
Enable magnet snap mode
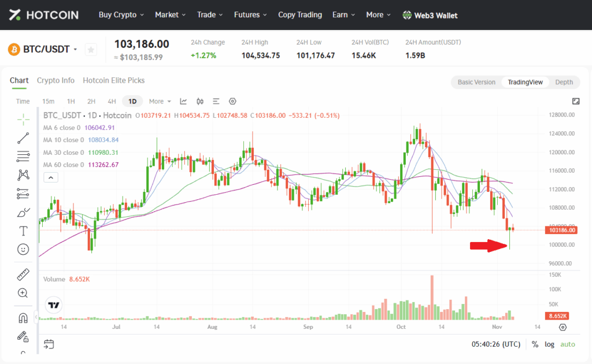pyautogui.click(x=23, y=317)
